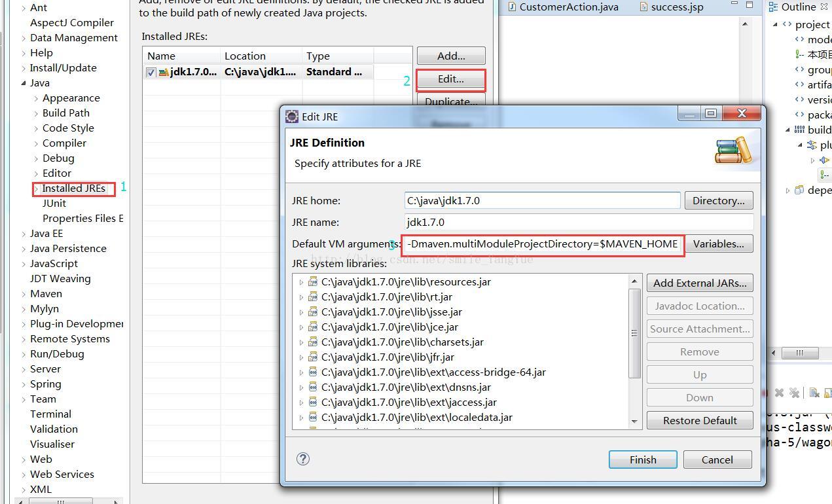Select AspectJ Compiler preferences entry
This screenshot has height=504, width=832.
click(71, 22)
